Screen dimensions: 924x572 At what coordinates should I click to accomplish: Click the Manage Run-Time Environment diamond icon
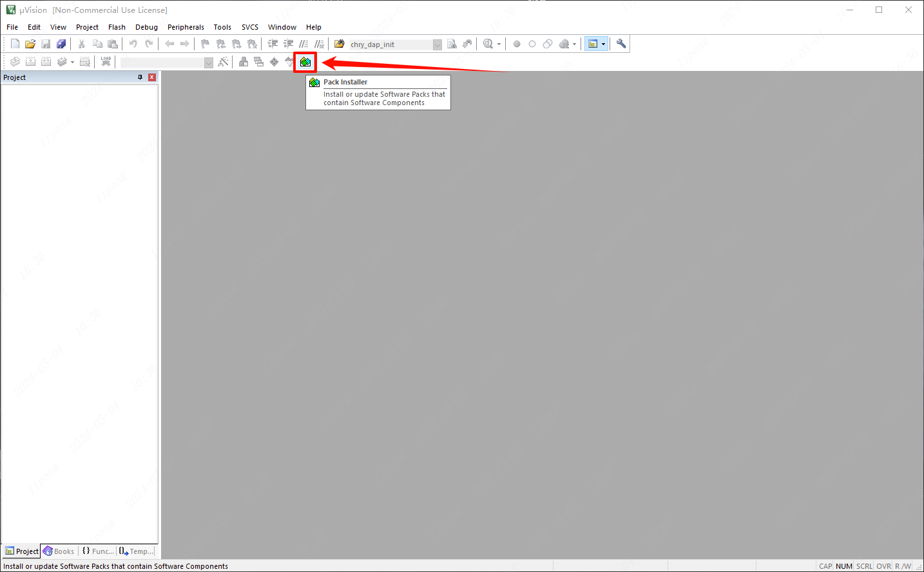click(274, 62)
